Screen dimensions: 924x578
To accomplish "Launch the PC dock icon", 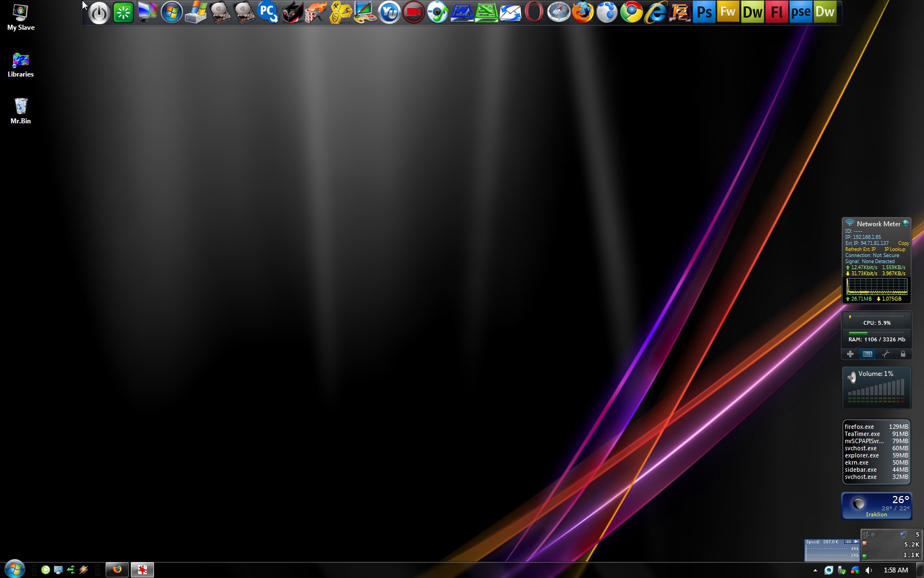I will (x=268, y=13).
